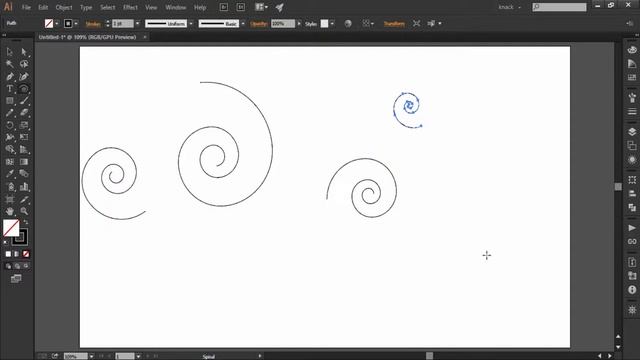The width and height of the screenshot is (640, 360).
Task: Click the Stroke panel link
Action: click(93, 24)
